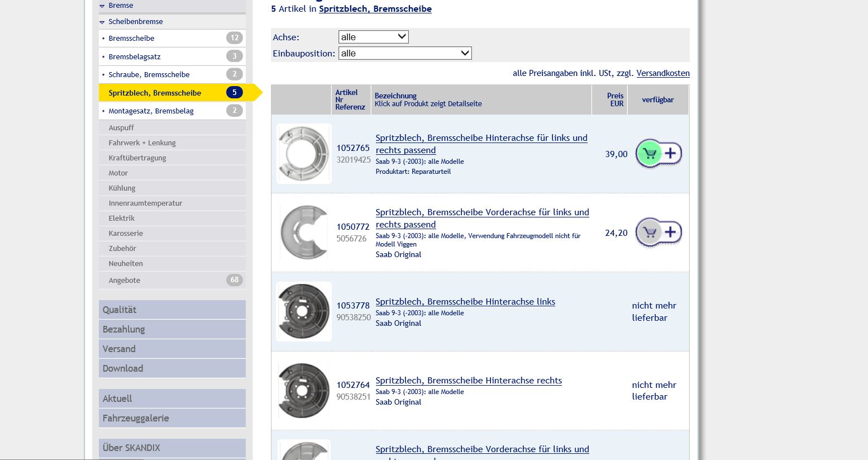Viewport: 868px width, 460px height.
Task: Open the Über SKANDIX section
Action: click(x=172, y=448)
